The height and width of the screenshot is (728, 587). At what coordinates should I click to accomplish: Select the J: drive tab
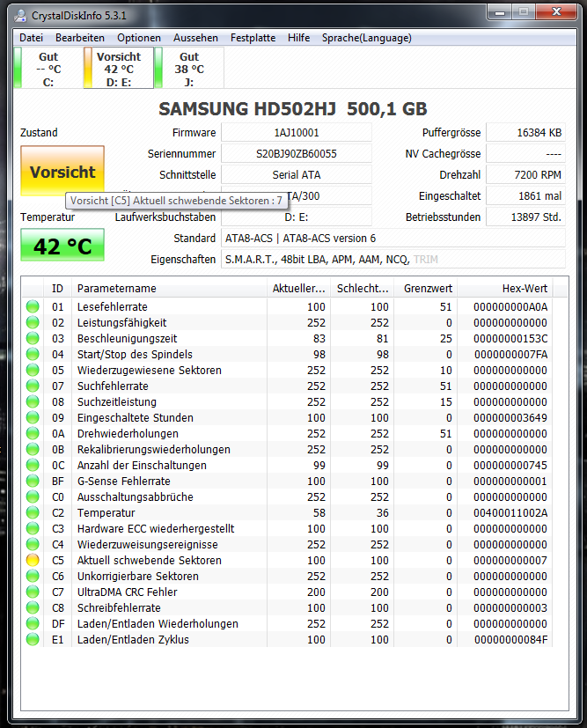[x=189, y=69]
